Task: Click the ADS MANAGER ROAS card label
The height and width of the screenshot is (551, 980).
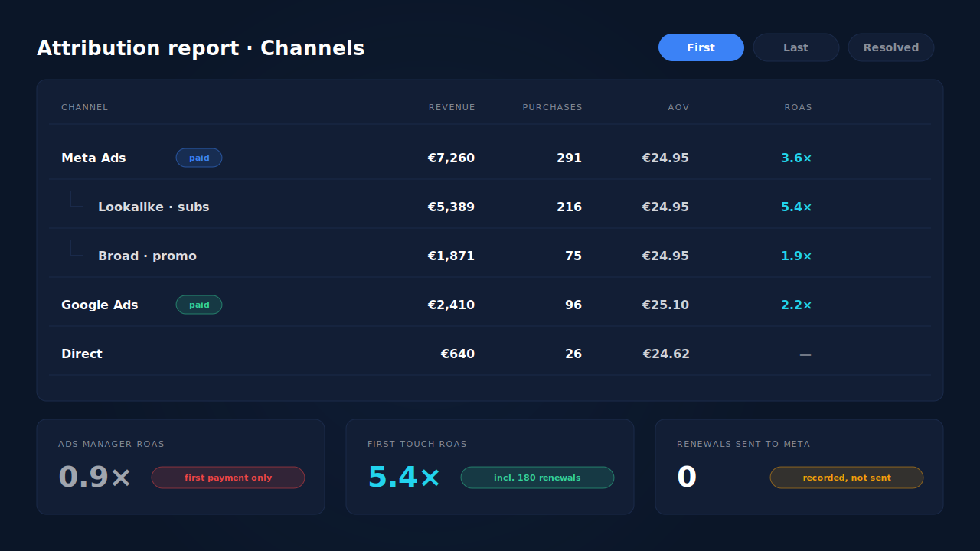Action: tap(111, 444)
